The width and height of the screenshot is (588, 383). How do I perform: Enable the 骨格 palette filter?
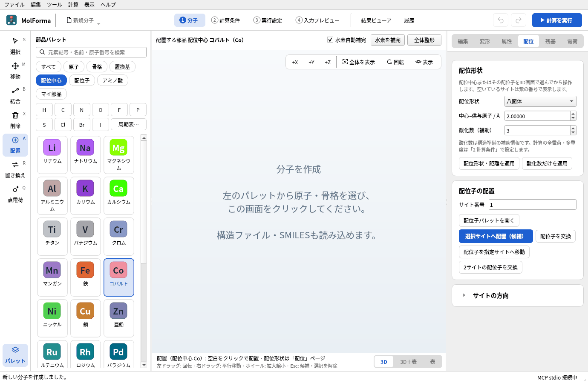click(x=97, y=67)
